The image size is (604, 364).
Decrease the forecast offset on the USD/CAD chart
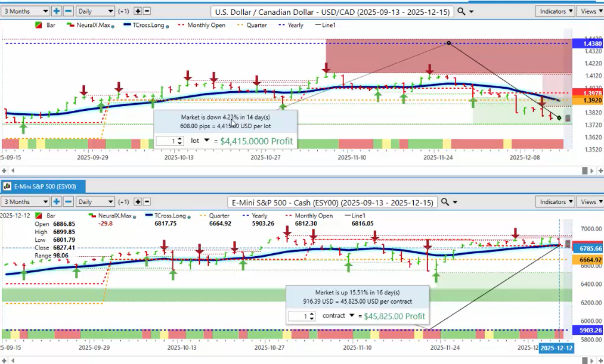pyautogui.click(x=147, y=11)
